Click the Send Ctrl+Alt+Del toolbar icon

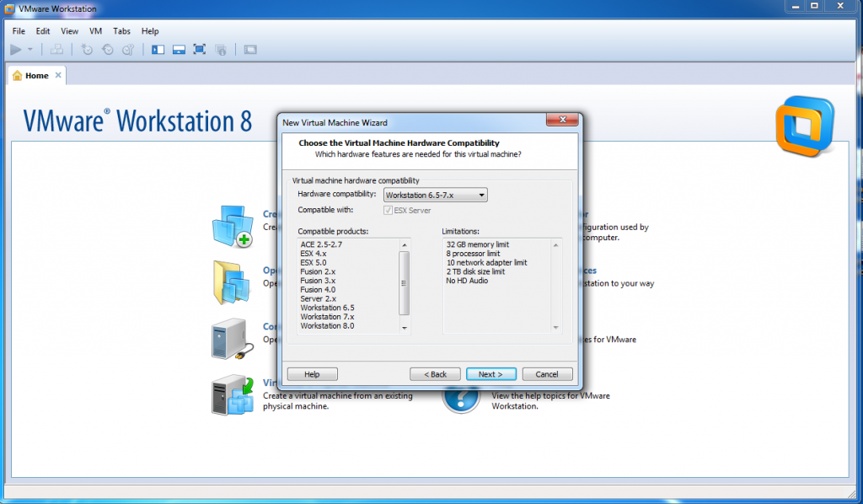[56, 50]
